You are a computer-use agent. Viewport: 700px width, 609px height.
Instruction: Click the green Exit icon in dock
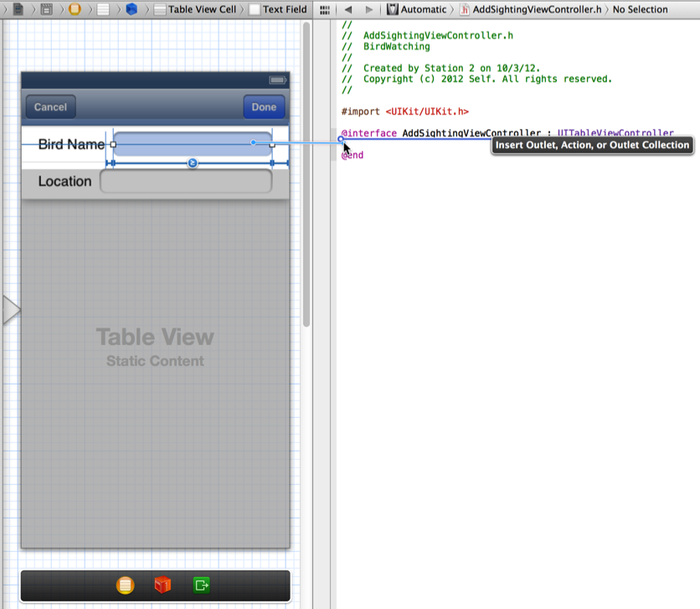201,586
